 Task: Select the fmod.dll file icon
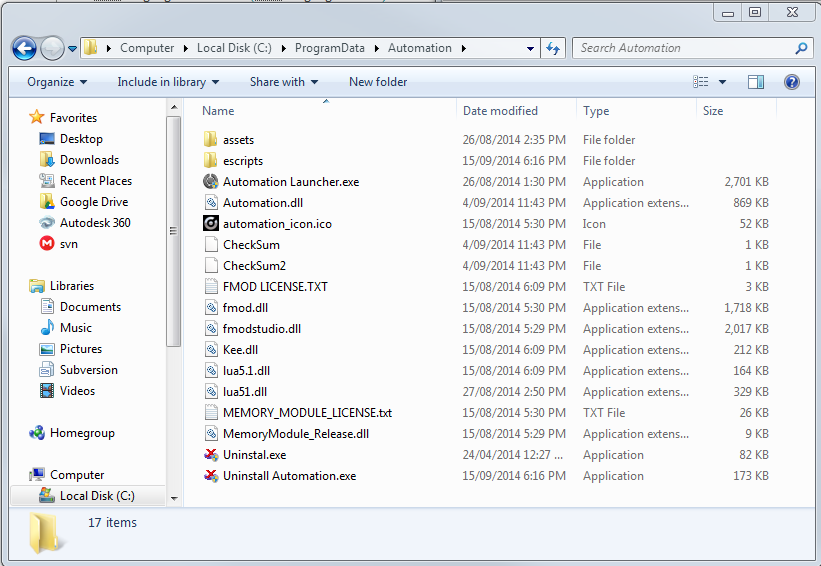click(210, 308)
